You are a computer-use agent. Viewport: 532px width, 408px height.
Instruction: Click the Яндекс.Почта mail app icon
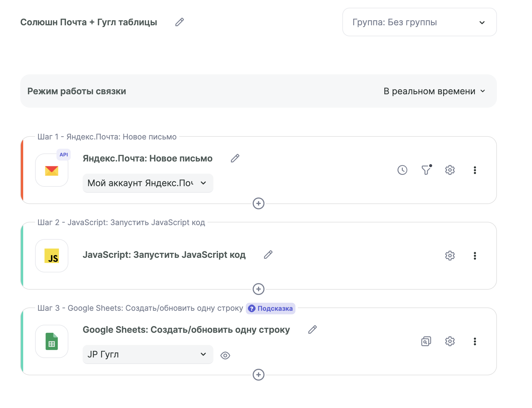pyautogui.click(x=52, y=171)
